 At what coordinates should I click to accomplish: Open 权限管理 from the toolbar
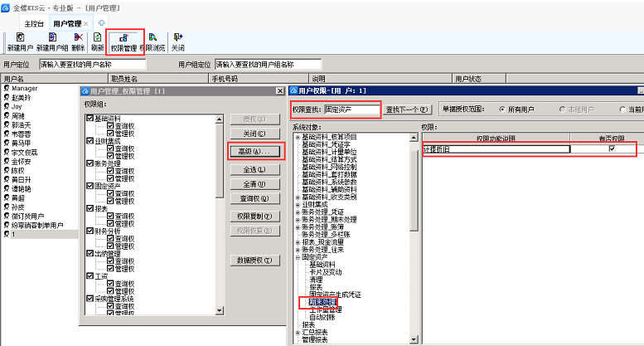point(123,41)
